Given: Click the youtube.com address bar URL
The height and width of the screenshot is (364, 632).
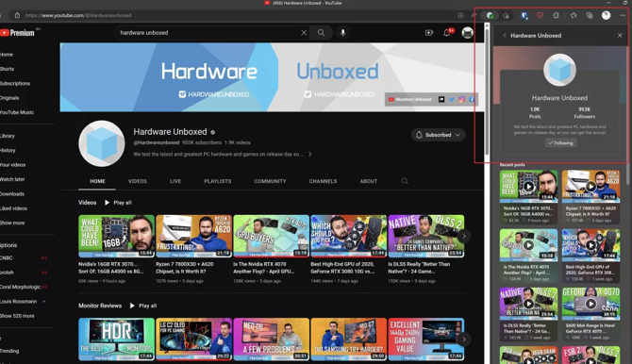Looking at the screenshot, I should point(78,15).
